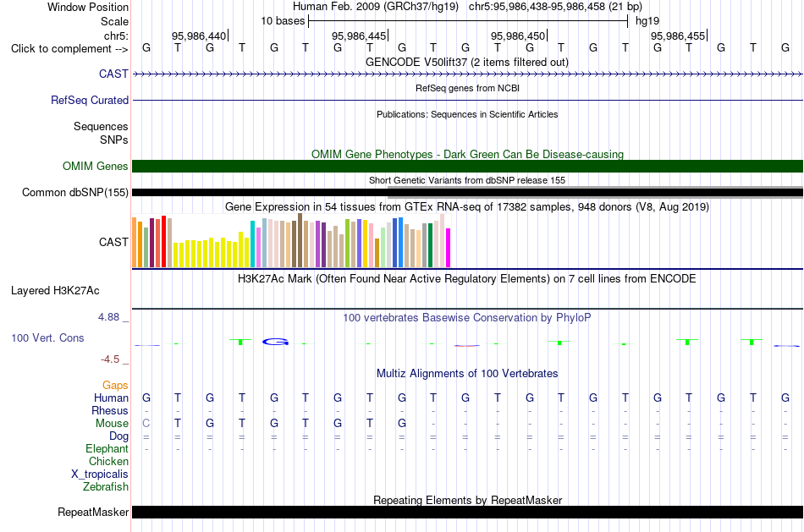Click the Mouse species alignment label
Viewport: 804px width, 532px height.
click(112, 424)
